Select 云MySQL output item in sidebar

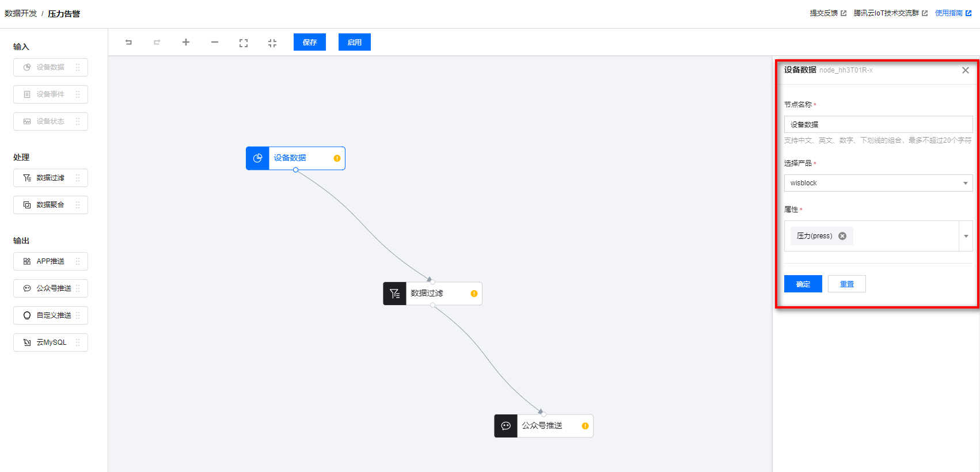(51, 342)
